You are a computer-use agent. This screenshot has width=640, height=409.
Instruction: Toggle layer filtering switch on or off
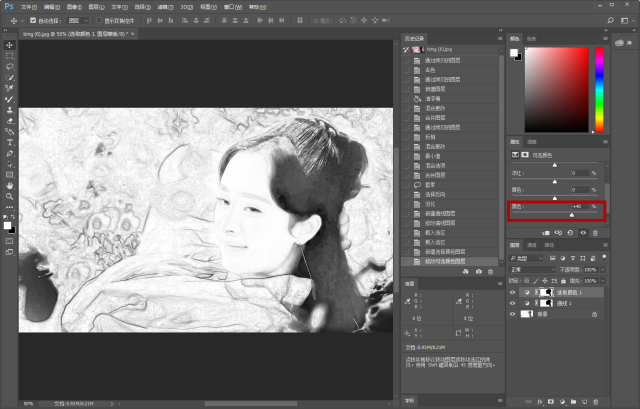[x=604, y=257]
